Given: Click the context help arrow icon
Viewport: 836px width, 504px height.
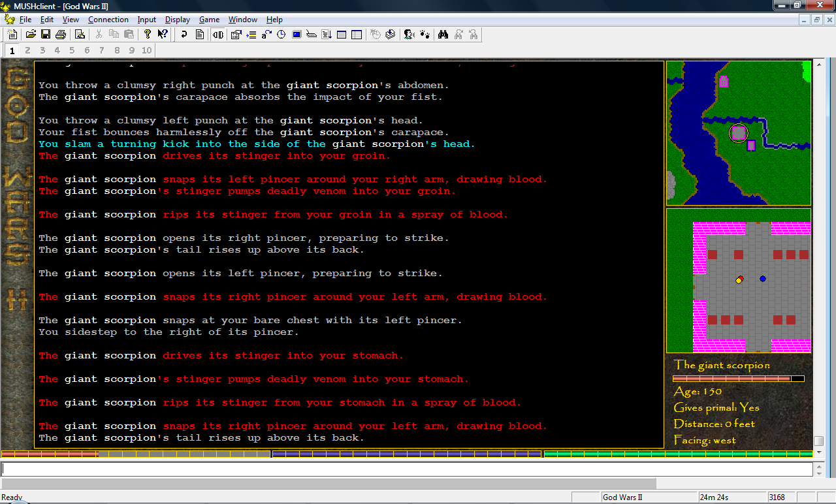Looking at the screenshot, I should pyautogui.click(x=163, y=35).
